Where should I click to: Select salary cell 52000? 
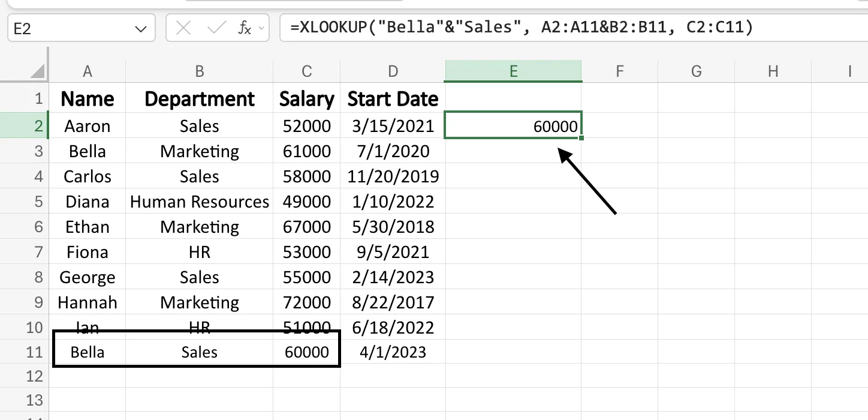(307, 126)
